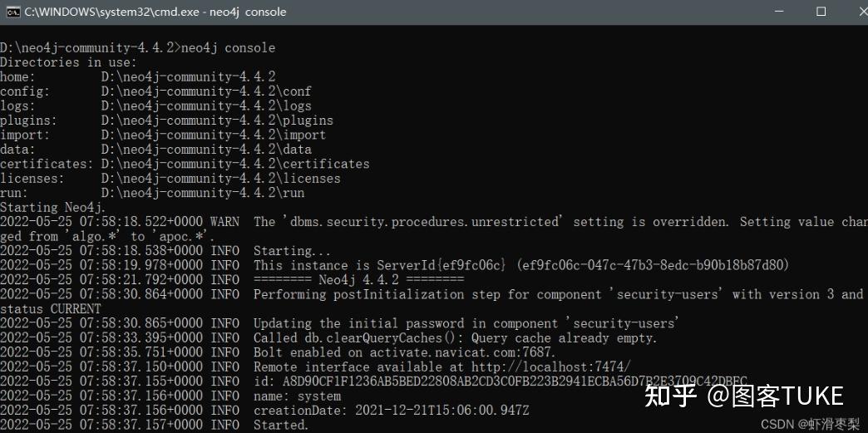Click the http://localhost:7474/ URL
This screenshot has width=868, height=433.
550,367
